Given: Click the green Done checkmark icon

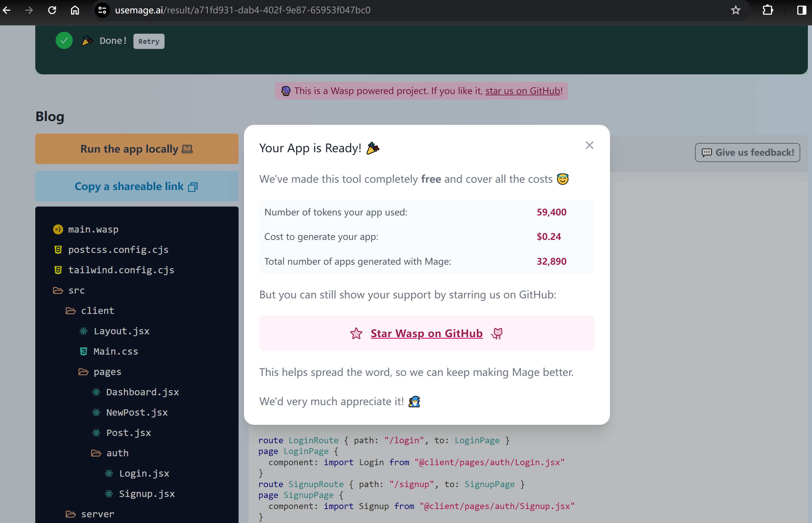Looking at the screenshot, I should [64, 41].
